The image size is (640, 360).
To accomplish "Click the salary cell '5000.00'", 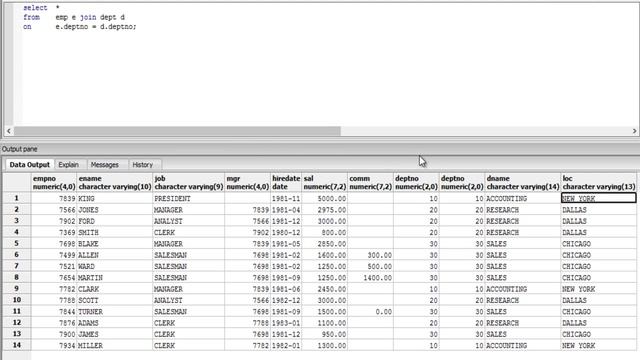I will point(325,198).
